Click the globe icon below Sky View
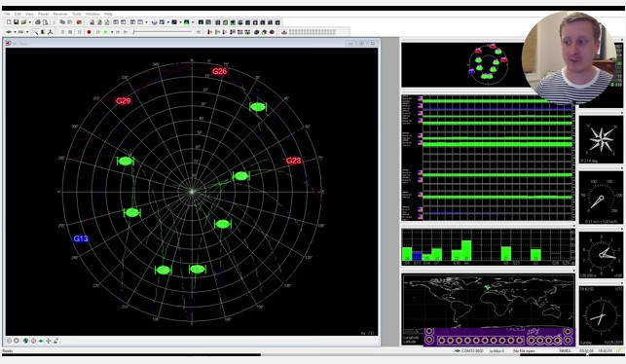 tap(25, 341)
